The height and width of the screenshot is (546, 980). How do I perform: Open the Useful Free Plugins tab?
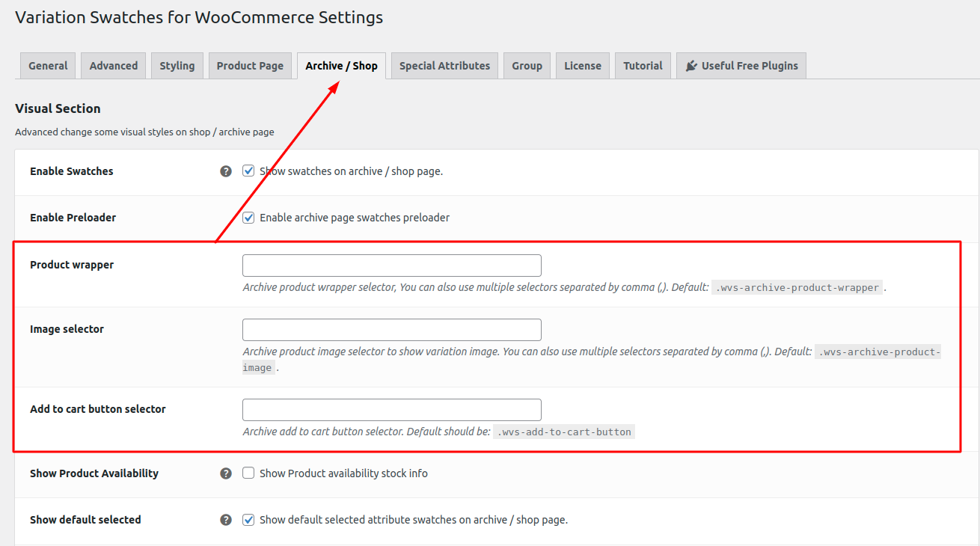[x=741, y=66]
